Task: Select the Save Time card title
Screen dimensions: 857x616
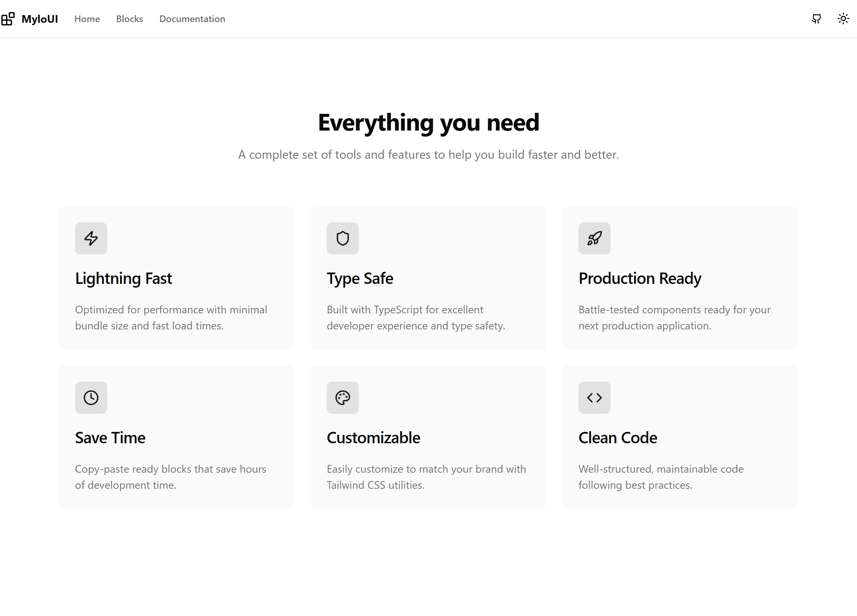Action: (x=110, y=438)
